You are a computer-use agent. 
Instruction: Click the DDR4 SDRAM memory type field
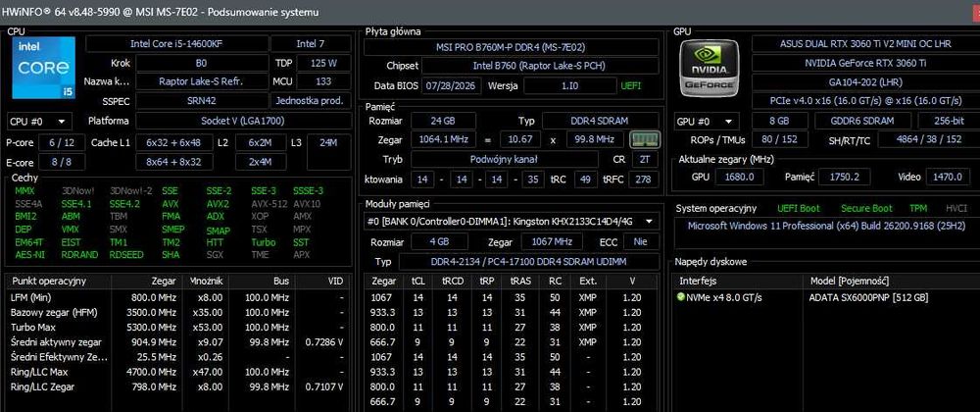[x=600, y=121]
